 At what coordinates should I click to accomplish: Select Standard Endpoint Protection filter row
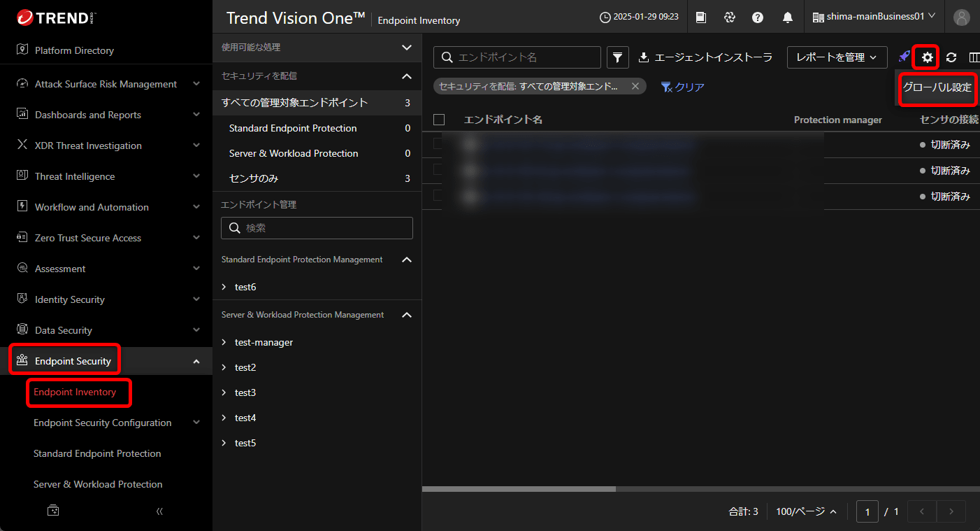tap(317, 128)
